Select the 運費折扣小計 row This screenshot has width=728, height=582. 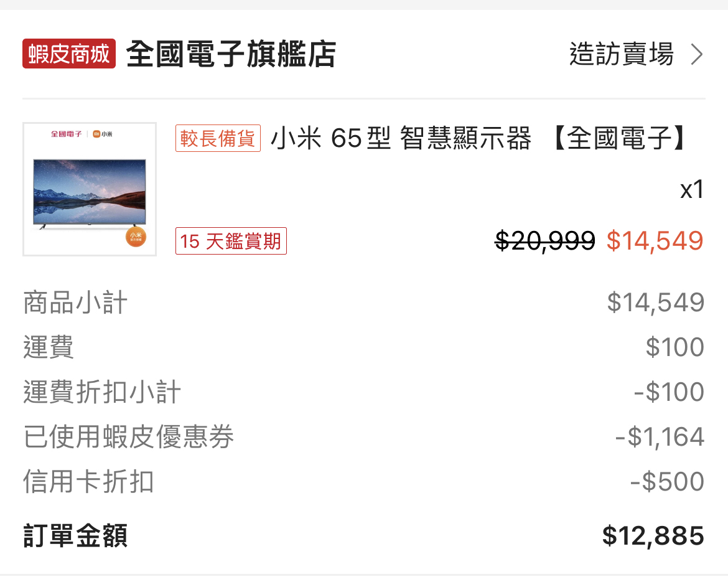click(364, 392)
